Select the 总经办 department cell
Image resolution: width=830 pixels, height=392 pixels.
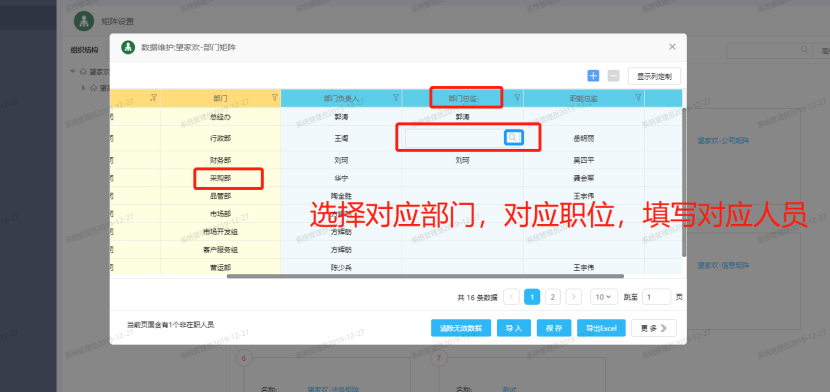click(221, 116)
